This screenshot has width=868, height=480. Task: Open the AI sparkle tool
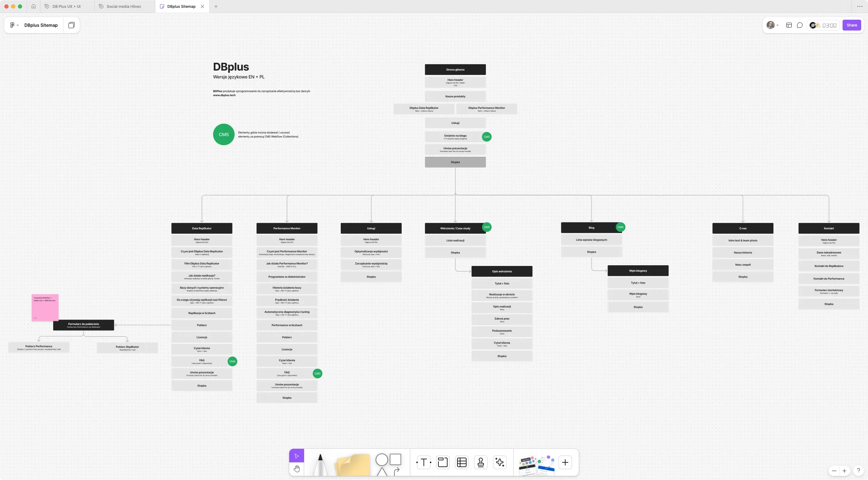[500, 462]
